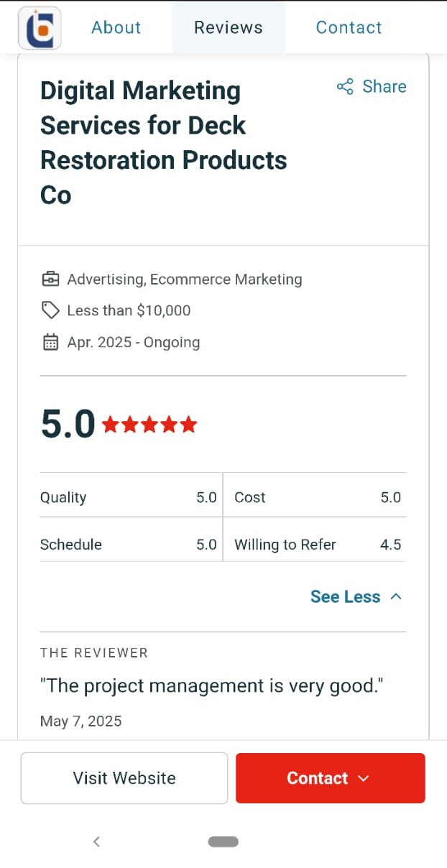Switch to the About tab
The height and width of the screenshot is (868, 447).
point(116,28)
